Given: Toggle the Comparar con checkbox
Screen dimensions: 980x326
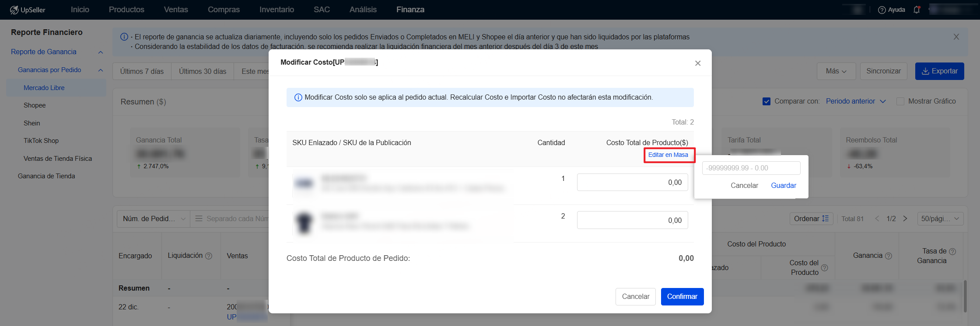Looking at the screenshot, I should (x=766, y=101).
